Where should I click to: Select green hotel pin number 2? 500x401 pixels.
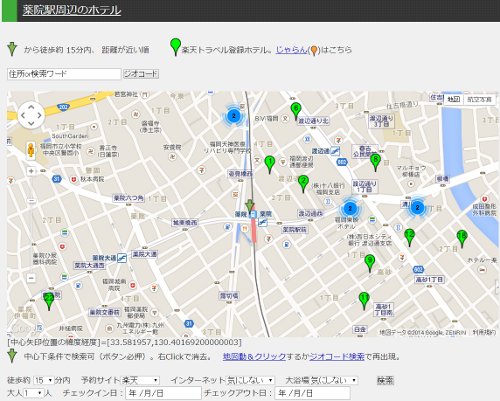point(303,184)
